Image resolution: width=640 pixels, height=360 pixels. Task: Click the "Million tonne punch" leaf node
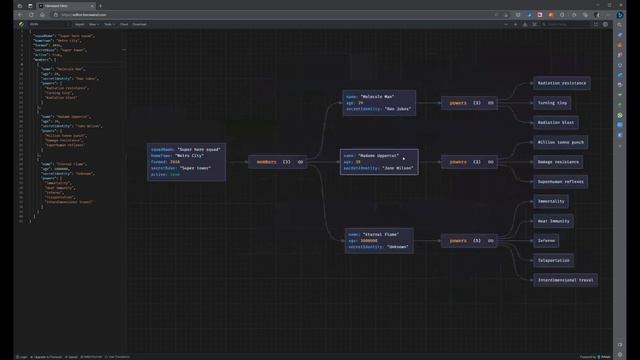point(561,142)
